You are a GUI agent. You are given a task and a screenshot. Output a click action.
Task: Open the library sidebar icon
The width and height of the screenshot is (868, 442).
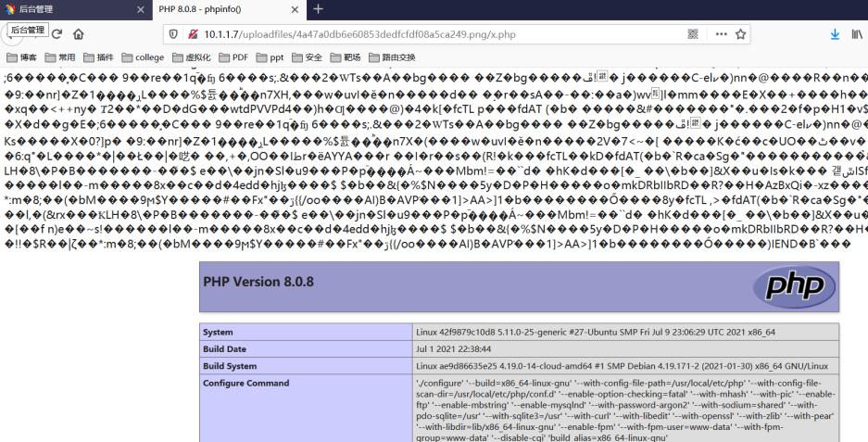(857, 34)
